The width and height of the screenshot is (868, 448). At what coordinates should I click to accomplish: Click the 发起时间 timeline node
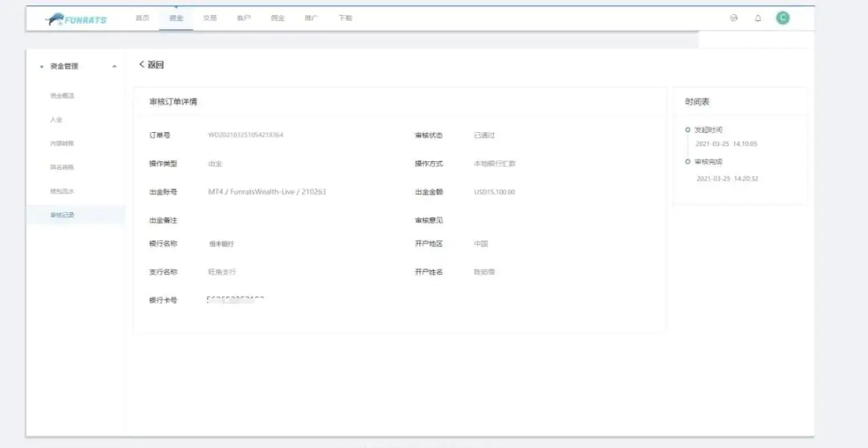coord(687,130)
